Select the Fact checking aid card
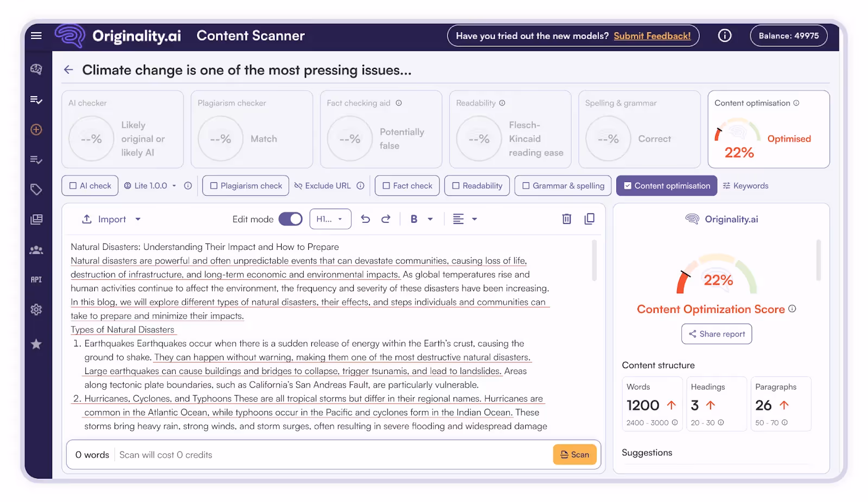 pyautogui.click(x=381, y=129)
